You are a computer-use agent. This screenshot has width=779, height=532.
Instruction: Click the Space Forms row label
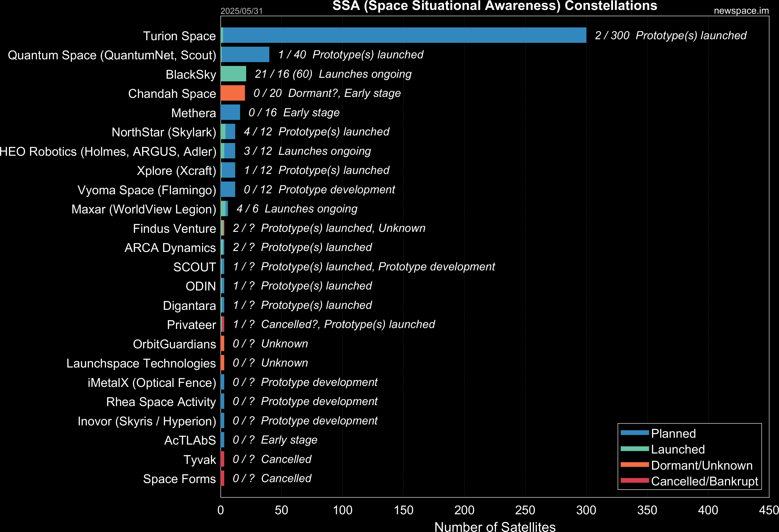[179, 479]
